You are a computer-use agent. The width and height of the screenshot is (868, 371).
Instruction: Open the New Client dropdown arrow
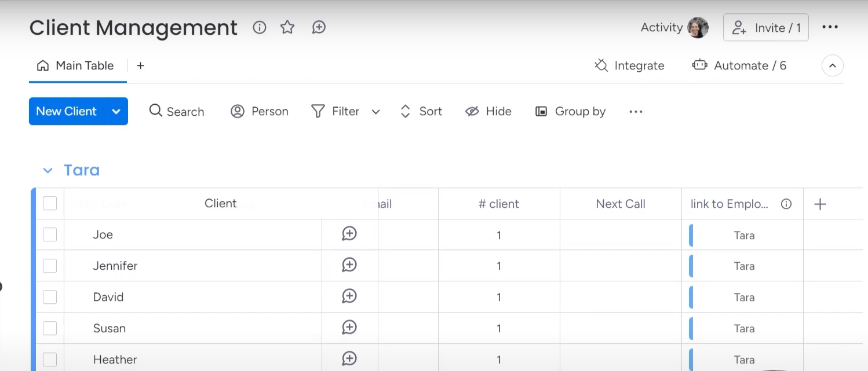(116, 111)
